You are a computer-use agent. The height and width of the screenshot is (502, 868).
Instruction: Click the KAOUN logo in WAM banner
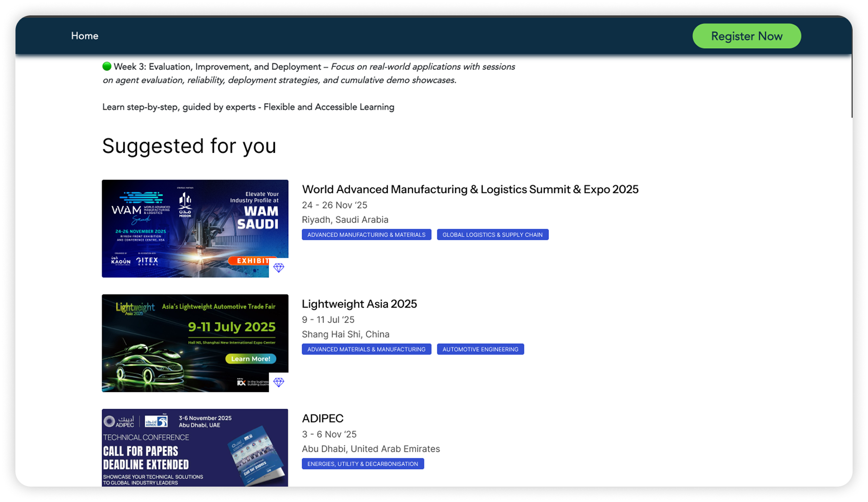tap(121, 261)
